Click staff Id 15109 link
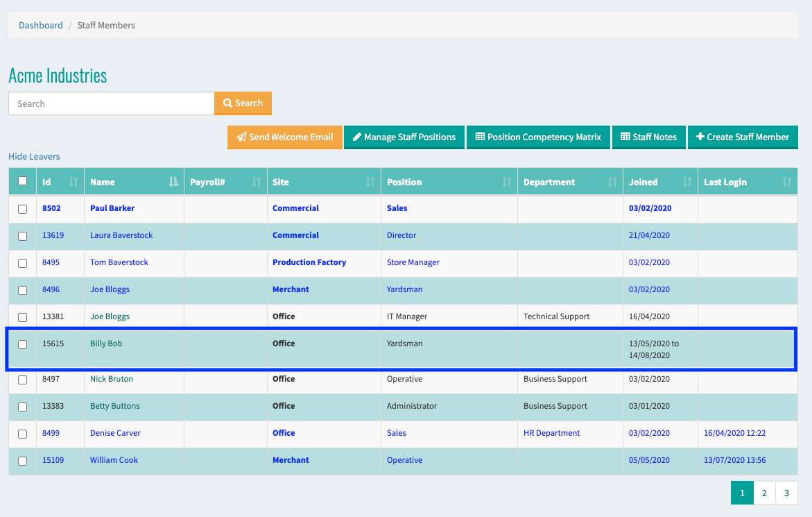Image resolution: width=812 pixels, height=517 pixels. coord(53,460)
